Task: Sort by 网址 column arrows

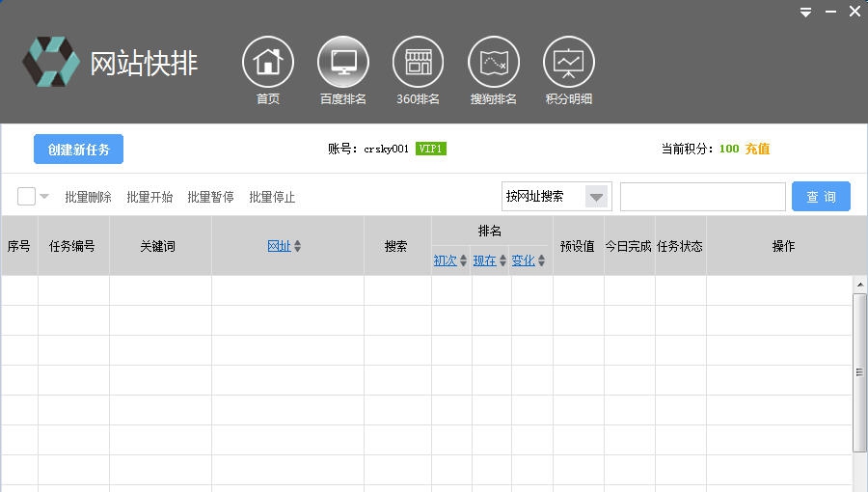Action: (x=297, y=247)
